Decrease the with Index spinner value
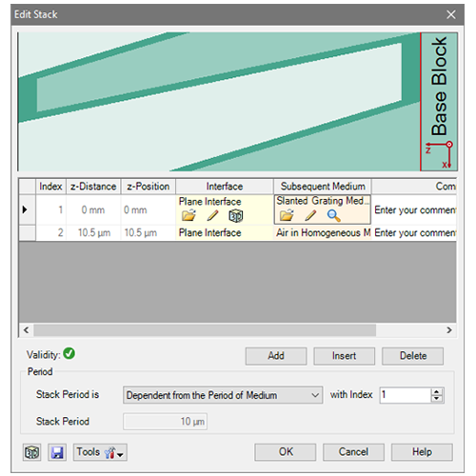Screen dimensions: 476x476 click(437, 398)
